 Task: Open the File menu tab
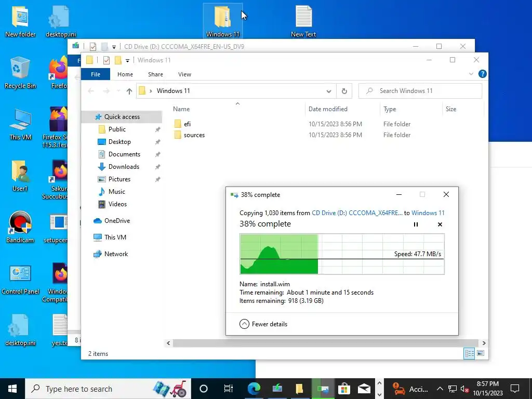pyautogui.click(x=96, y=74)
